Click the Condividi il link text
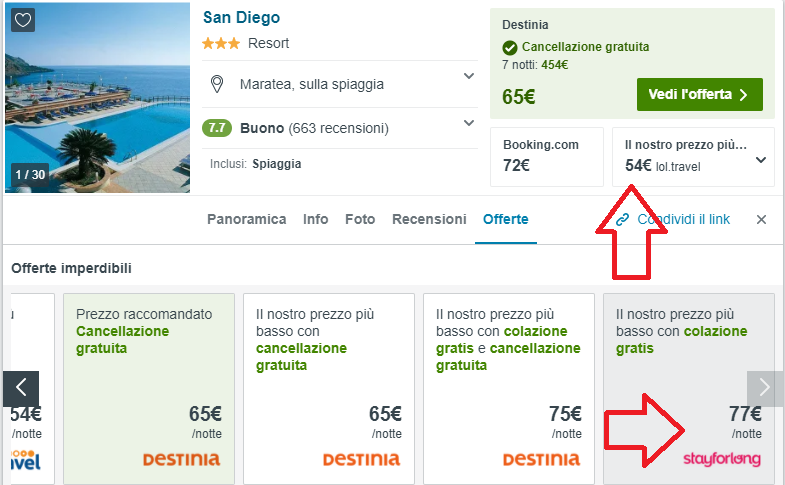 point(684,219)
